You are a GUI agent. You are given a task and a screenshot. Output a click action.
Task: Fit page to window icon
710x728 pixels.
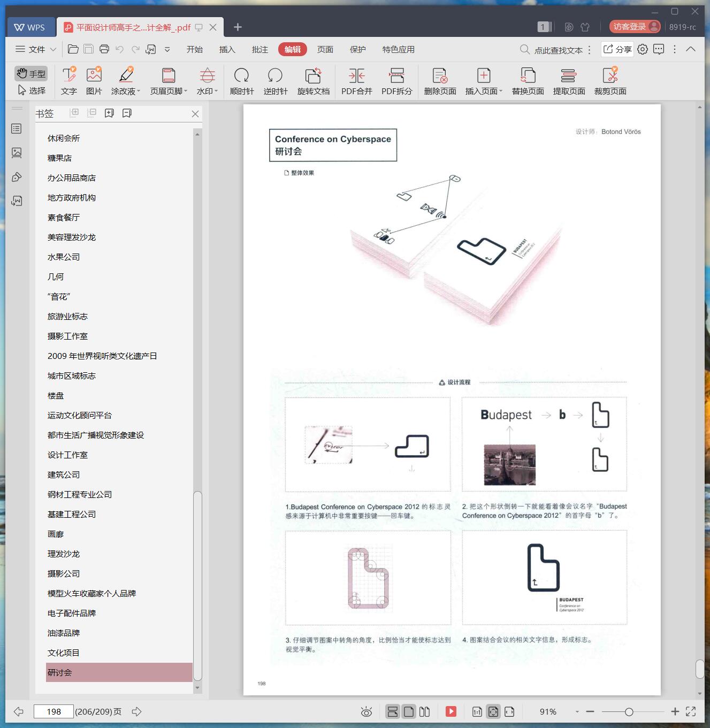tap(493, 711)
